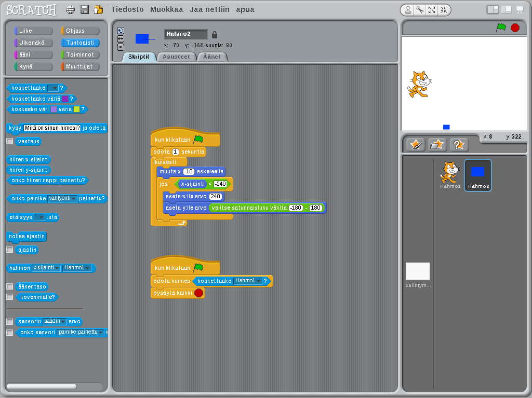Click the block palette horizontal scrollbar

(x=42, y=386)
